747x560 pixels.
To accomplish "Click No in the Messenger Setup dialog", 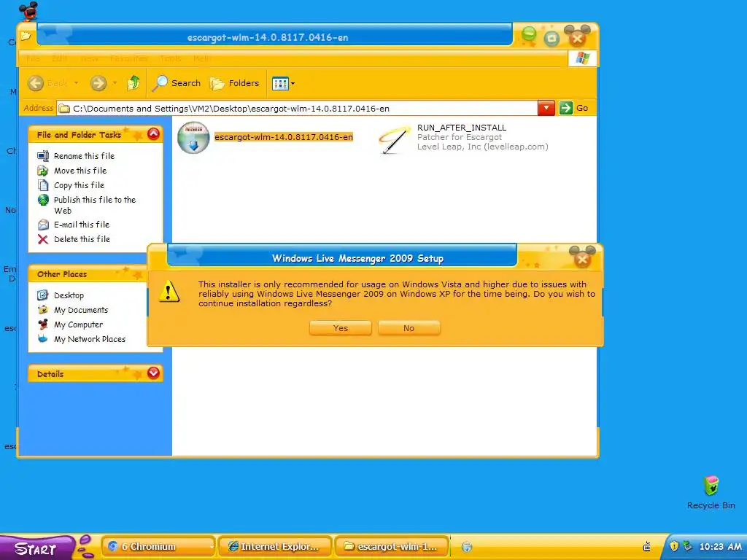I will click(409, 328).
